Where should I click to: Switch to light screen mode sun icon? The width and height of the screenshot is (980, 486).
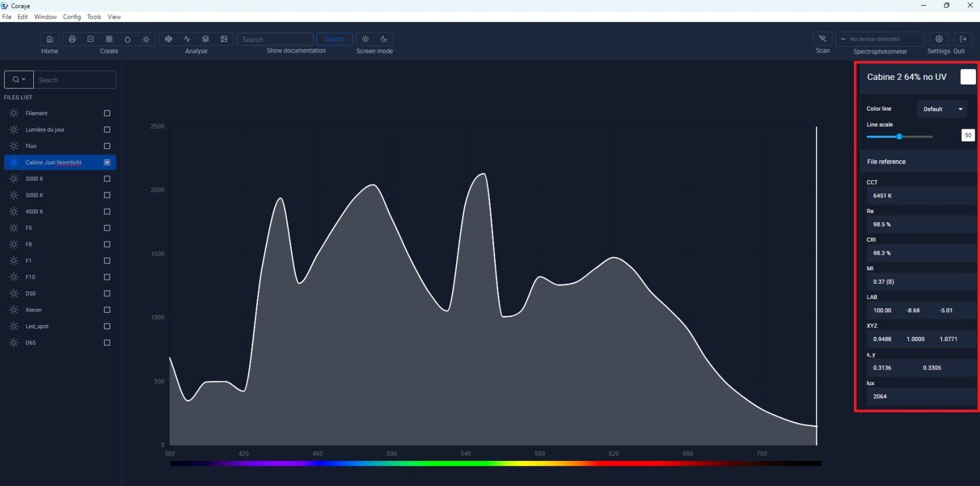(x=365, y=39)
